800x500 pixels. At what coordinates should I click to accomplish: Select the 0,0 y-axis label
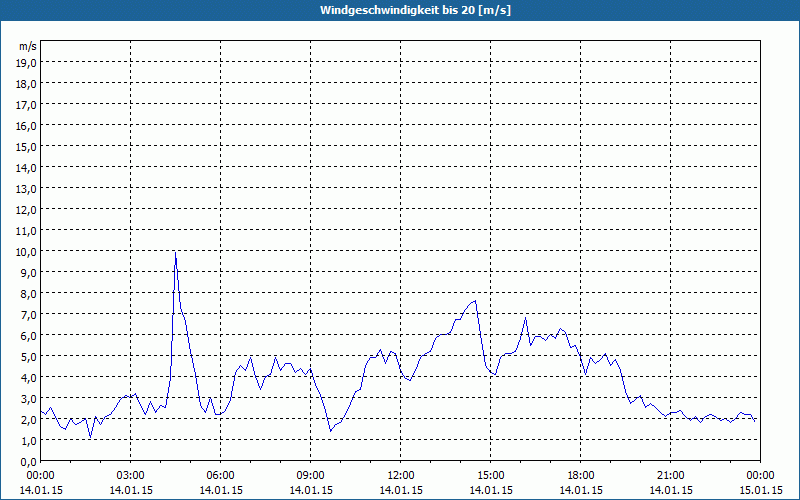pyautogui.click(x=29, y=462)
